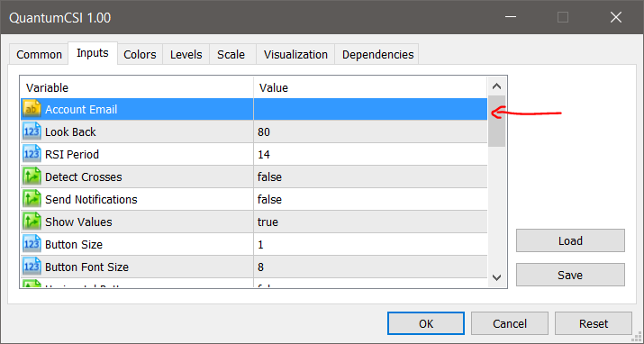Select the Send Notifications variable name
644x344 pixels.
click(x=91, y=200)
